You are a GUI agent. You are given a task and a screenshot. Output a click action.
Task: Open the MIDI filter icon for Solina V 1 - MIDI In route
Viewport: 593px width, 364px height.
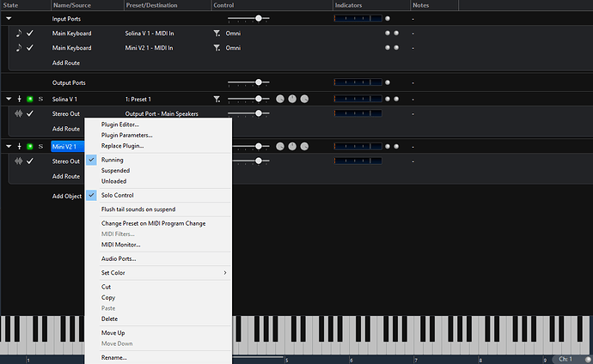(x=217, y=33)
